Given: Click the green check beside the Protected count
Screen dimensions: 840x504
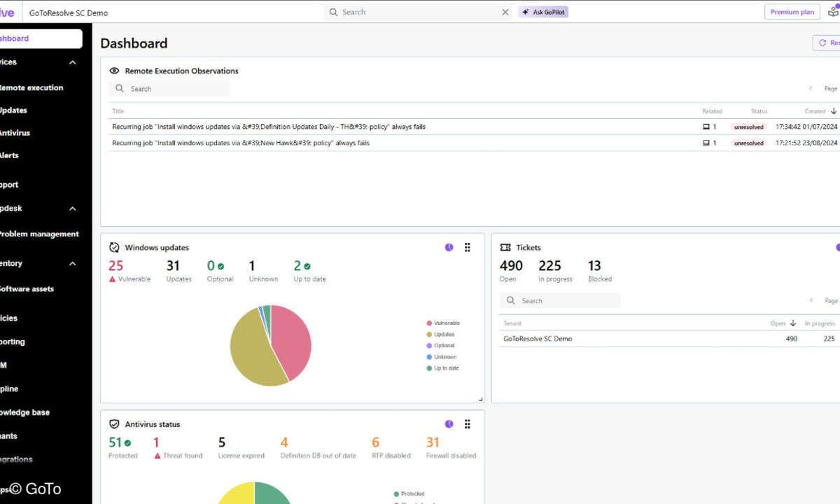Looking at the screenshot, I should 127,443.
